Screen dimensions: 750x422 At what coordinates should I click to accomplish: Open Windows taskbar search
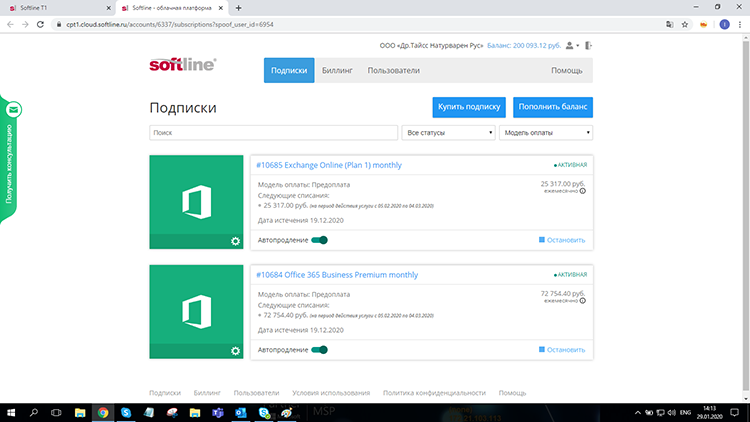pyautogui.click(x=33, y=412)
